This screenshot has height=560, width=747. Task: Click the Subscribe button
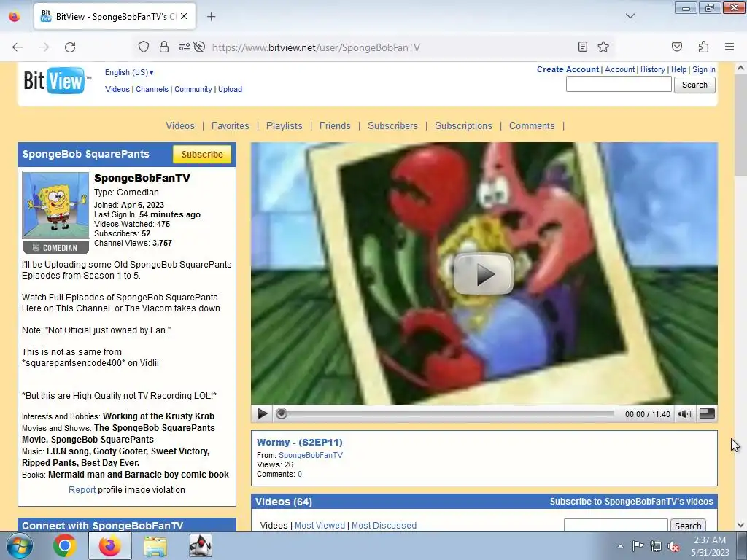202,155
